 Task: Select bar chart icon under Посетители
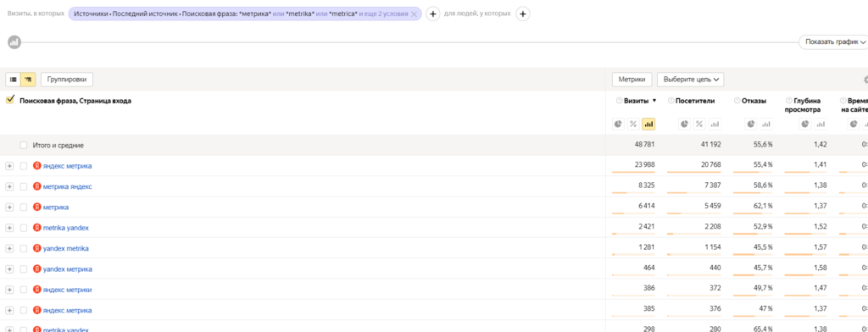point(715,125)
